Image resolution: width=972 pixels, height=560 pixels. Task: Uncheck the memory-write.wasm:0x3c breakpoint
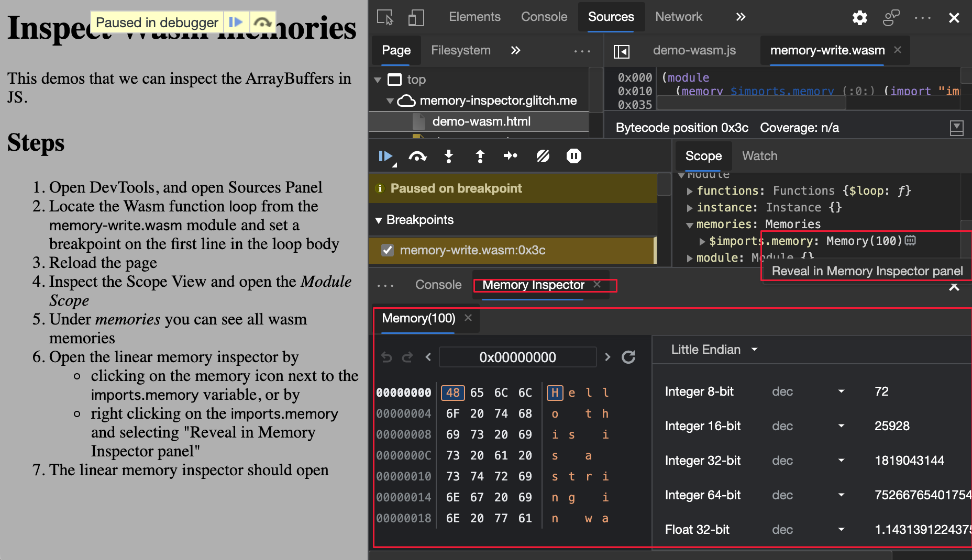point(388,250)
